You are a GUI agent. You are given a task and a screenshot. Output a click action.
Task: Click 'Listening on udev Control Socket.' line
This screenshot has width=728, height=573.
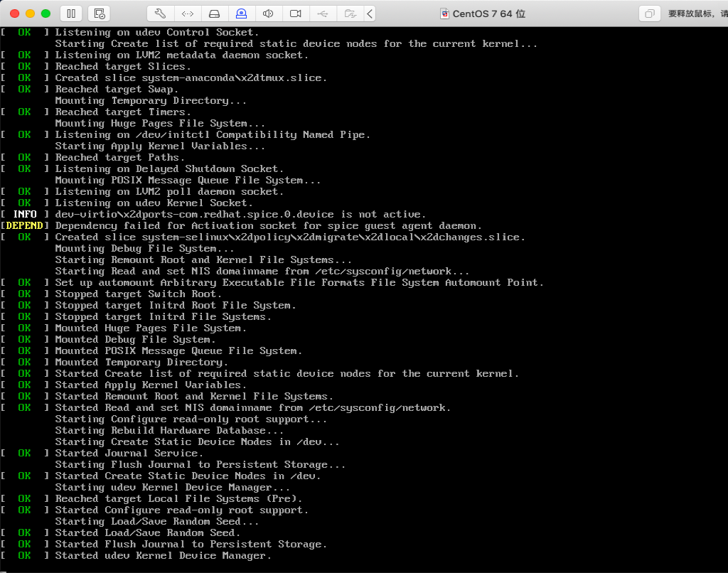click(x=156, y=33)
